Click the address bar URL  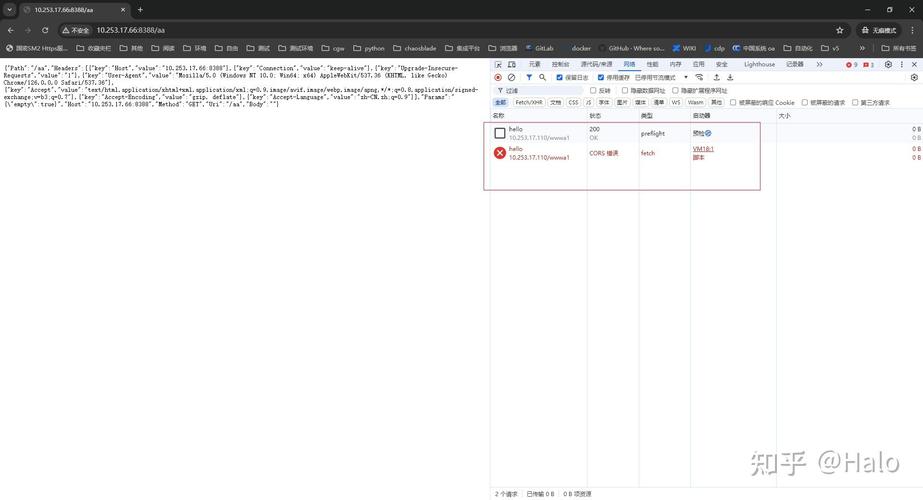[131, 30]
